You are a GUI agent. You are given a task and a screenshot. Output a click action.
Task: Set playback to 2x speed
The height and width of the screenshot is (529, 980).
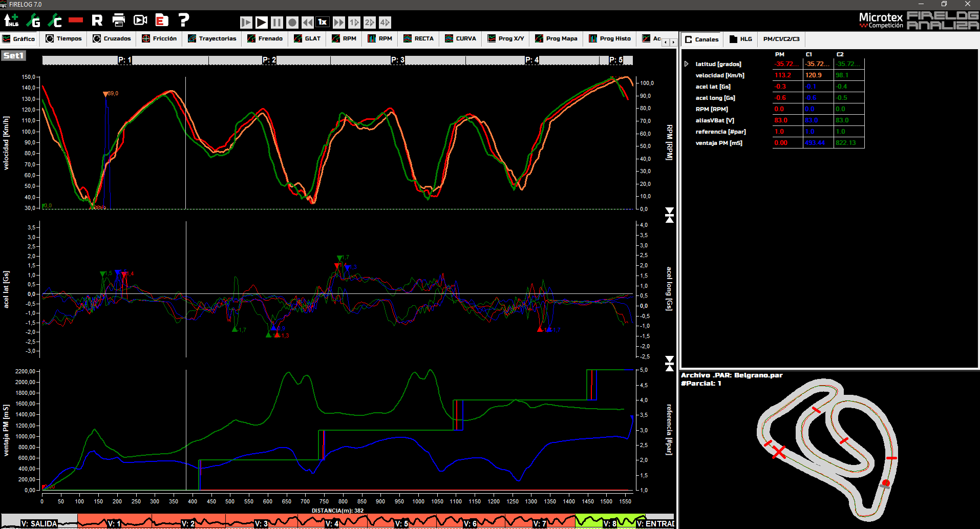pyautogui.click(x=369, y=23)
